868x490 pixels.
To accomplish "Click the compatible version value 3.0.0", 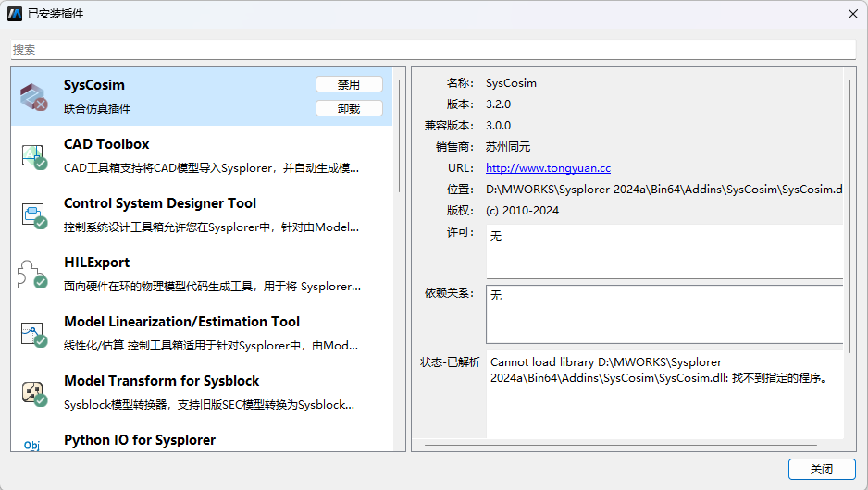I will (498, 126).
